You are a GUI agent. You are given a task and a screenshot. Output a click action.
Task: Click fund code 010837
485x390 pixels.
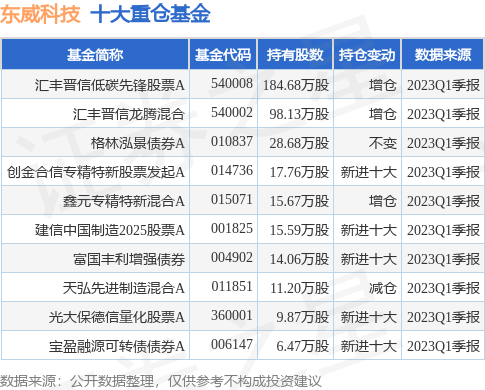[x=232, y=141]
